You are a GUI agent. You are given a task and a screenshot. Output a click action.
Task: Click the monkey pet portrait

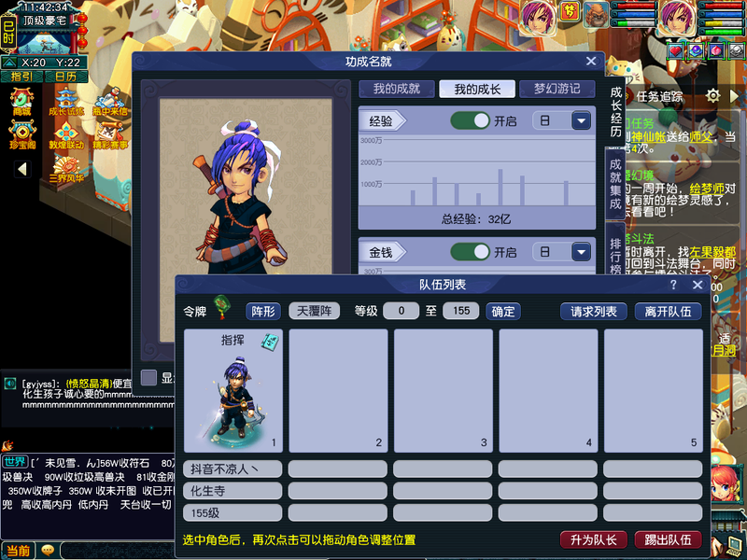(x=596, y=14)
